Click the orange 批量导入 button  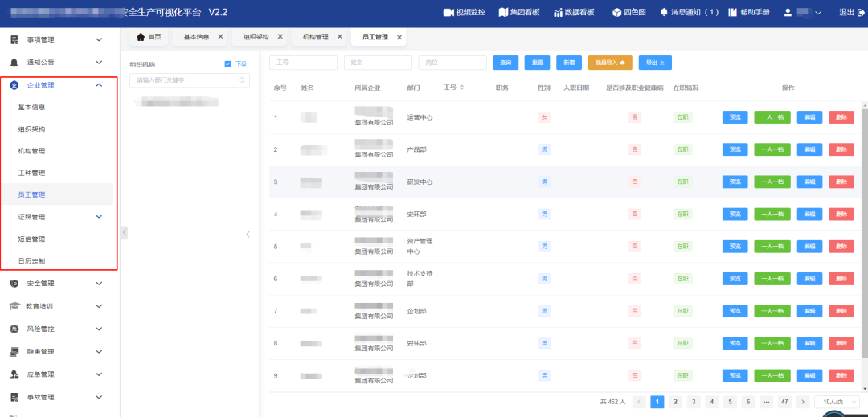point(610,63)
